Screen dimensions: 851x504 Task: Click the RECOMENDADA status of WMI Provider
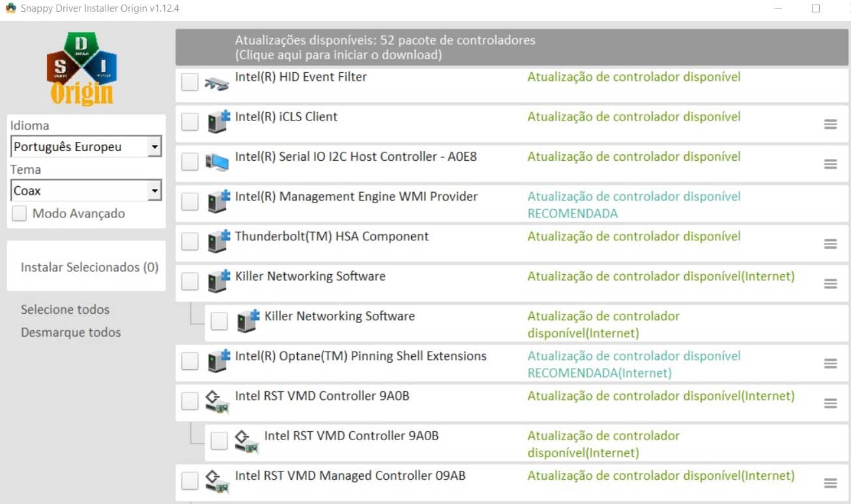coord(573,214)
